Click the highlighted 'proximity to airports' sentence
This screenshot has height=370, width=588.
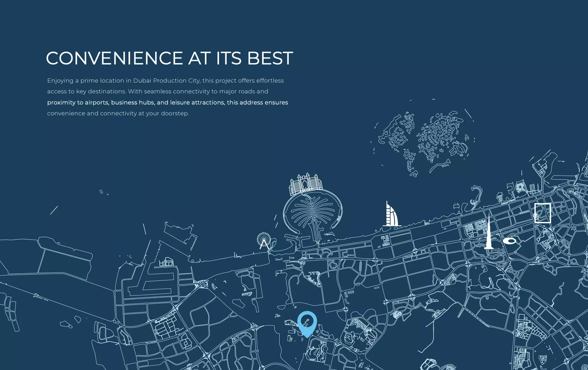coord(167,102)
